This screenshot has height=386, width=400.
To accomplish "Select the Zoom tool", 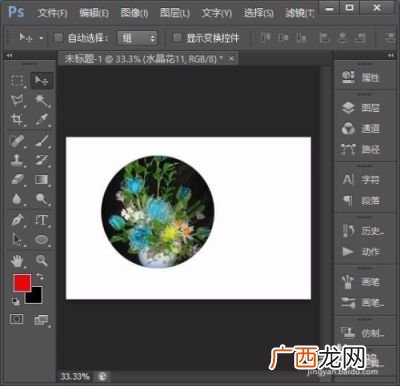I will point(42,261).
